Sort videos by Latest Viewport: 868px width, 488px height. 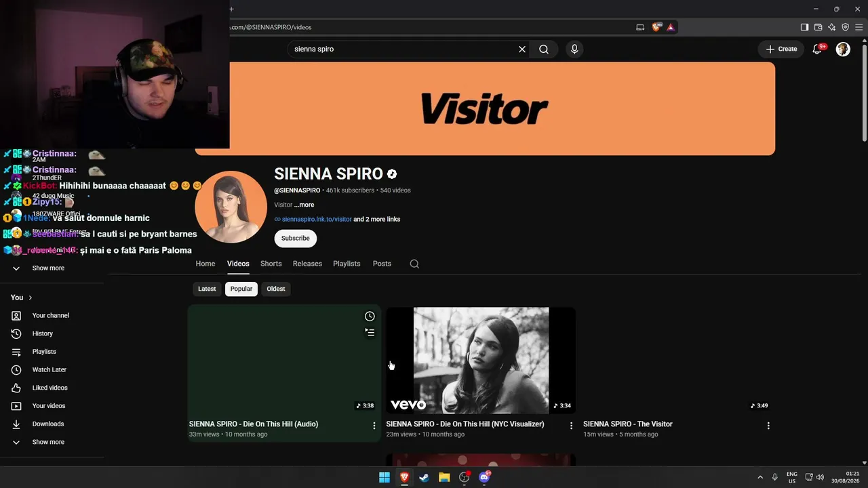[207, 289]
